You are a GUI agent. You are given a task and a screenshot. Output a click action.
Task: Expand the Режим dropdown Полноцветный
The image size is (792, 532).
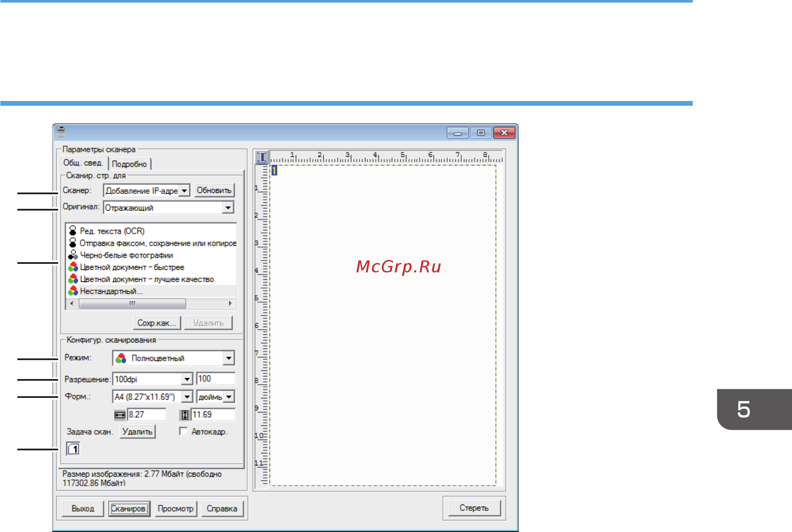click(229, 358)
